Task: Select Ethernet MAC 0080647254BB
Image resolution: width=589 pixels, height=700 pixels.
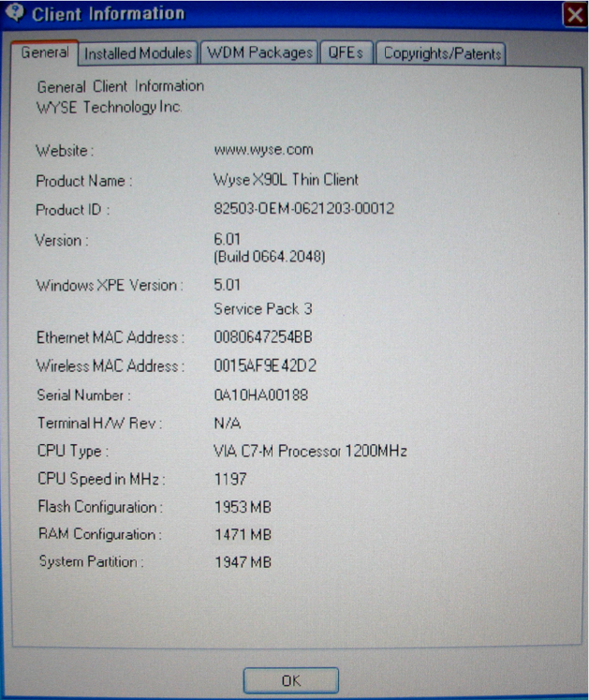Action: [x=263, y=336]
